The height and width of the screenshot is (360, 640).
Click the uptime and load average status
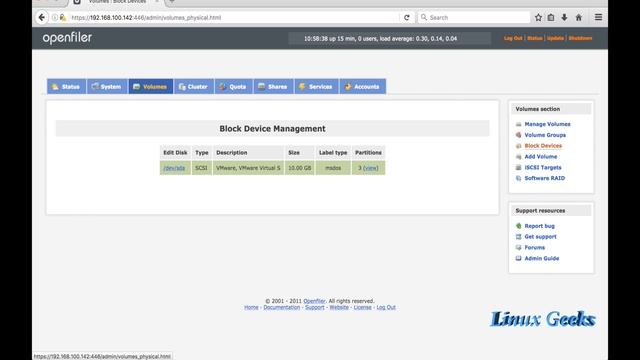point(380,38)
